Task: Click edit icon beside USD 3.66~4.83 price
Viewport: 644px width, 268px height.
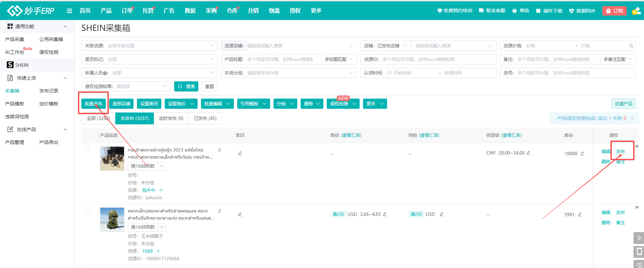Action: (385, 214)
